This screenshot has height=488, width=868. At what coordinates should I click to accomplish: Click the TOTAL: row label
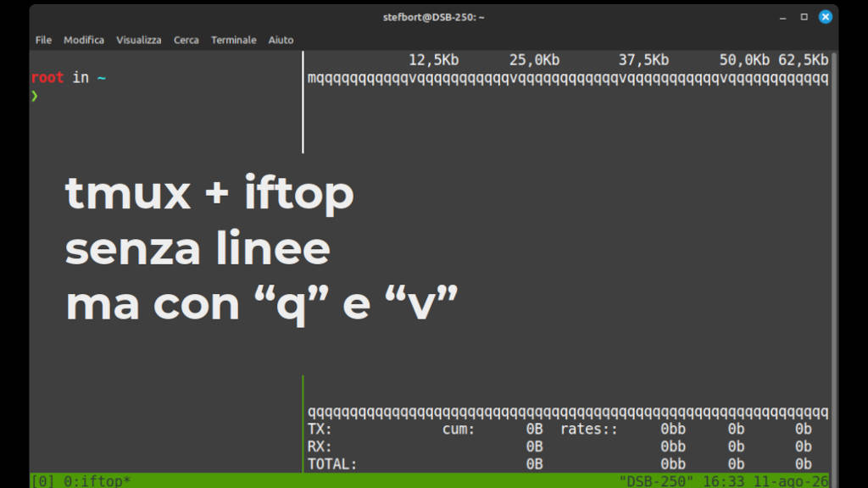[x=332, y=464]
